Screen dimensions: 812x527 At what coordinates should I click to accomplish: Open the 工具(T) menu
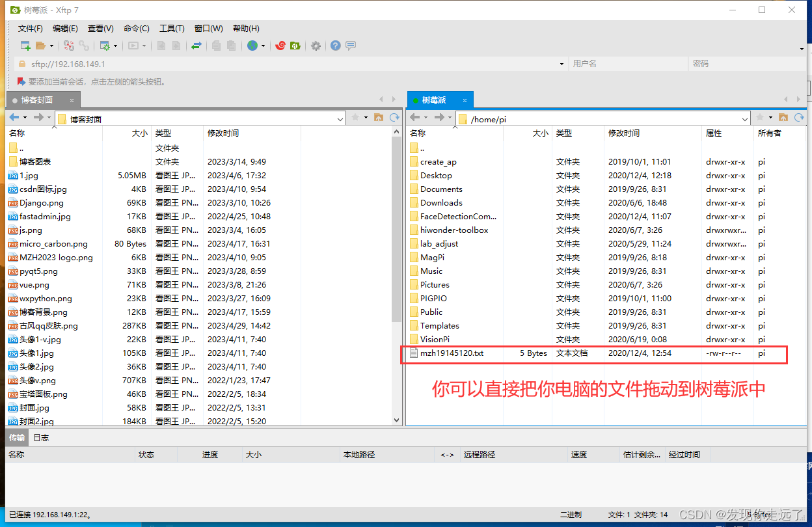(x=172, y=29)
